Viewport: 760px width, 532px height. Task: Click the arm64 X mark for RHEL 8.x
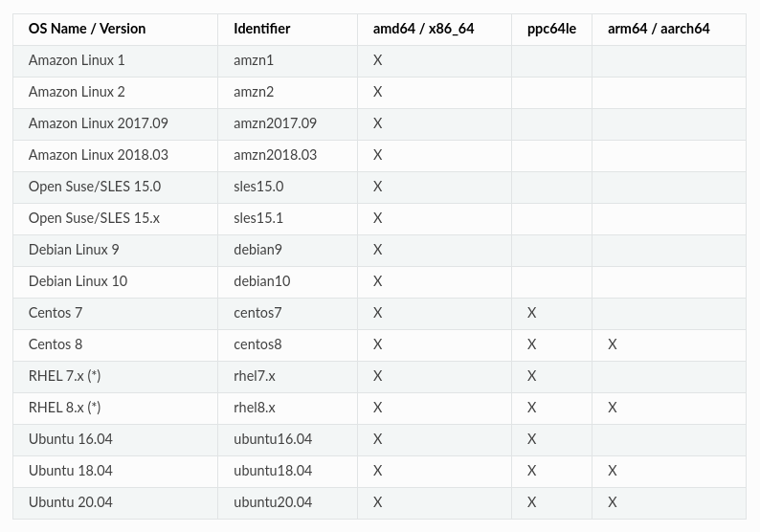(x=613, y=408)
